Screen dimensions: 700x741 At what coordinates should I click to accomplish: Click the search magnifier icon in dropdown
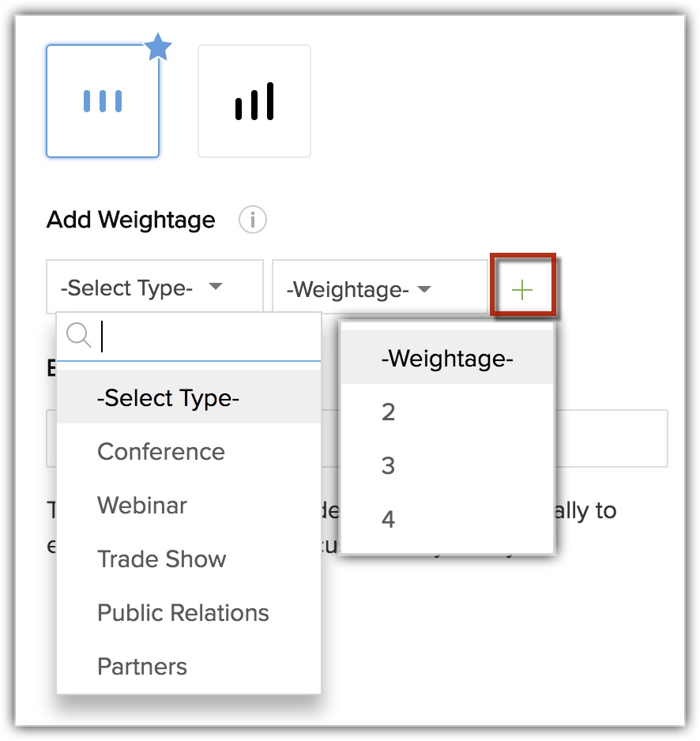coord(79,336)
